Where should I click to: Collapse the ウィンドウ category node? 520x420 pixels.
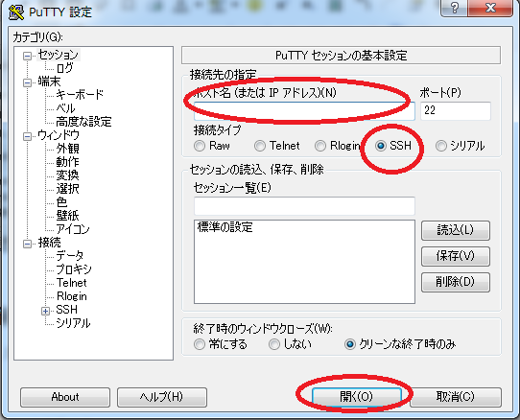[x=27, y=136]
